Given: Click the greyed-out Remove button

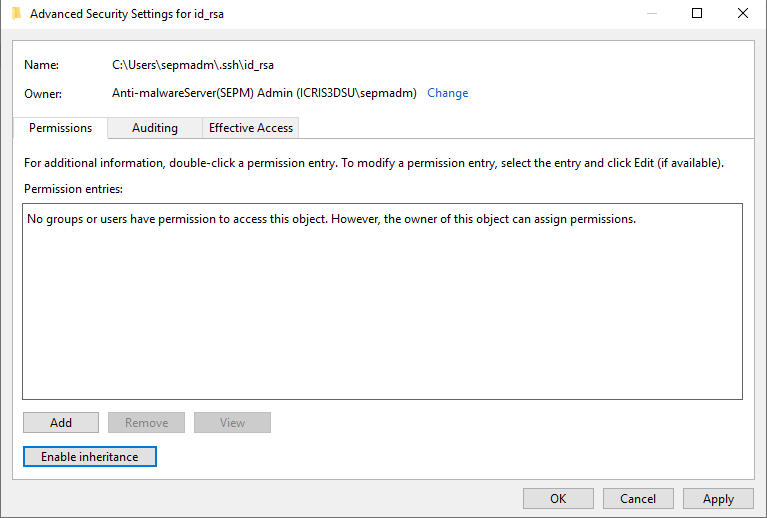Looking at the screenshot, I should click(x=146, y=422).
